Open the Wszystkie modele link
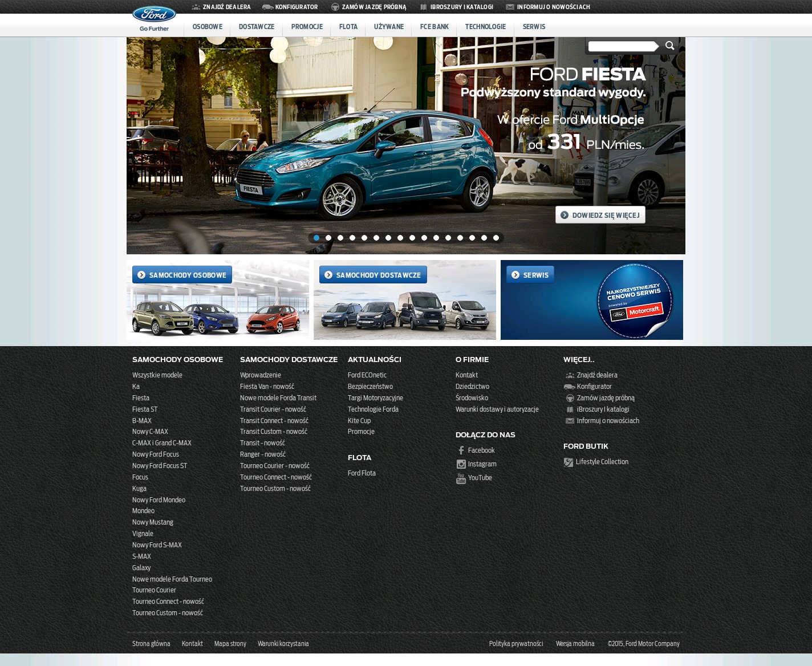The image size is (812, 666). point(157,375)
